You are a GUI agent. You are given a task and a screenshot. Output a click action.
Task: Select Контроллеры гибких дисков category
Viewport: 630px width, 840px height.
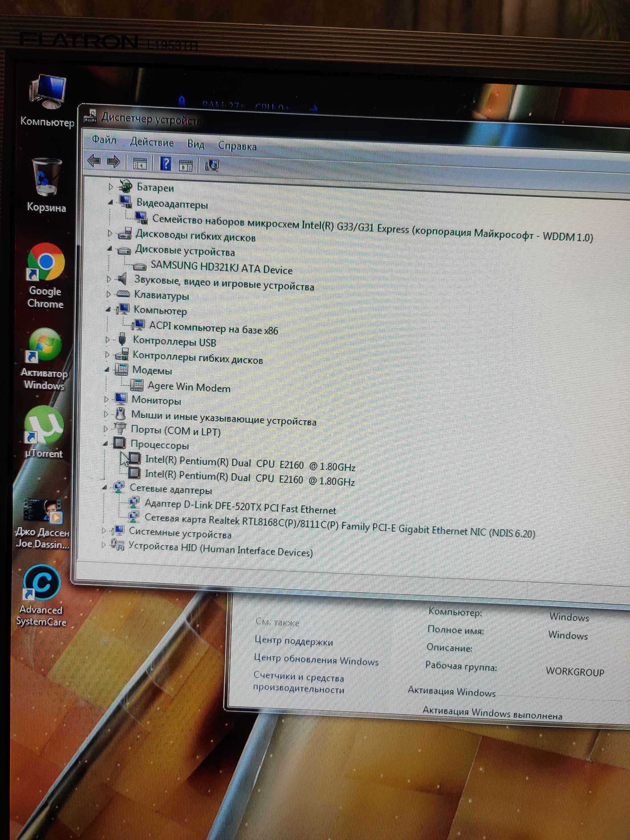(x=198, y=357)
